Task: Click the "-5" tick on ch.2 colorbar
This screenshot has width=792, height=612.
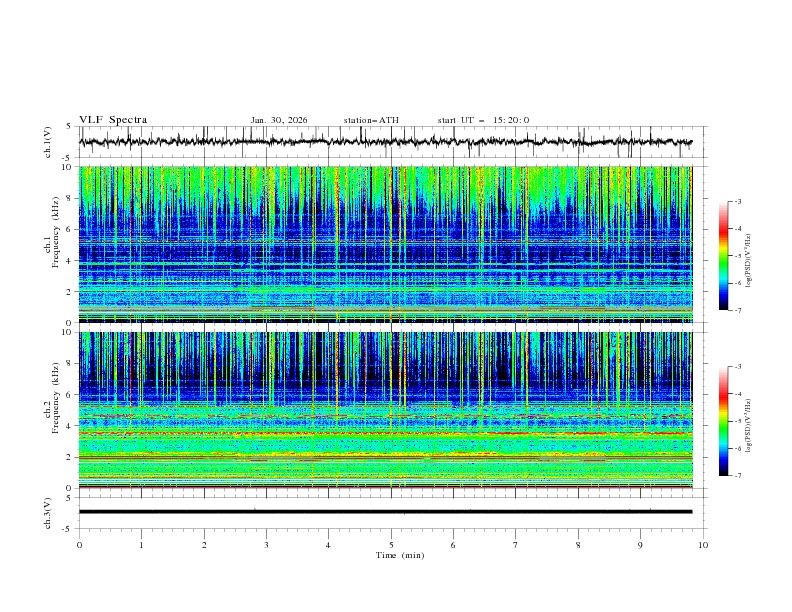Action: click(x=737, y=421)
